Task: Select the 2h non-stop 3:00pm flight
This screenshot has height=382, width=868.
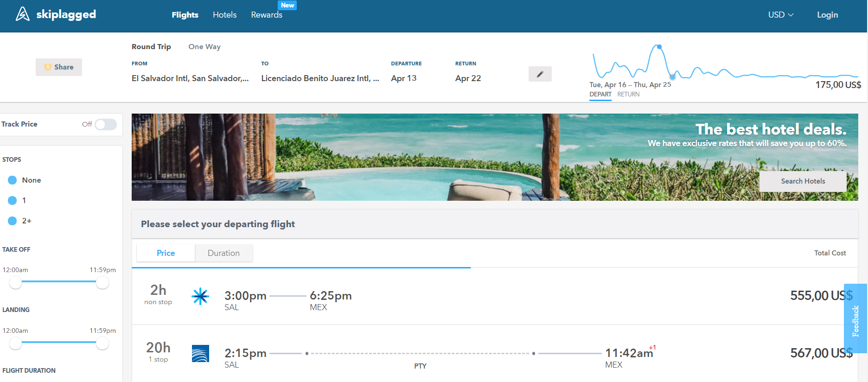Action: tap(464, 296)
